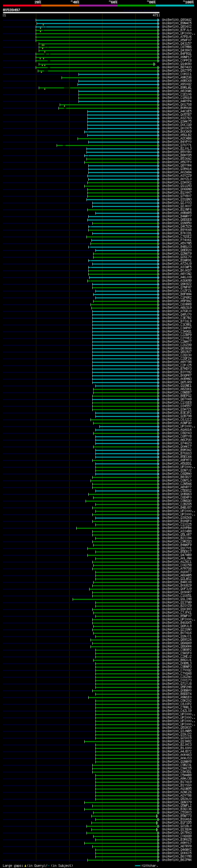Select the UniRef100_A8VRT7 label
197x868 pixels.
pos(177,487)
